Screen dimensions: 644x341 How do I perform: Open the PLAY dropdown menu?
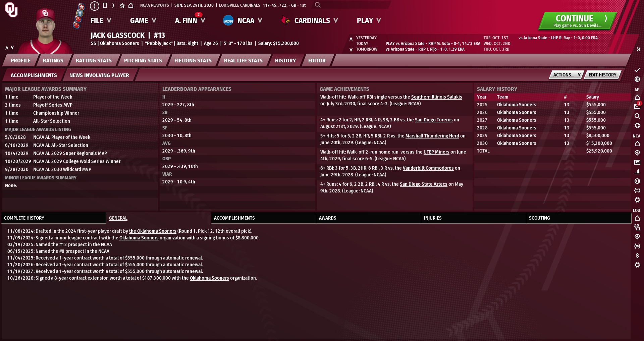click(369, 21)
